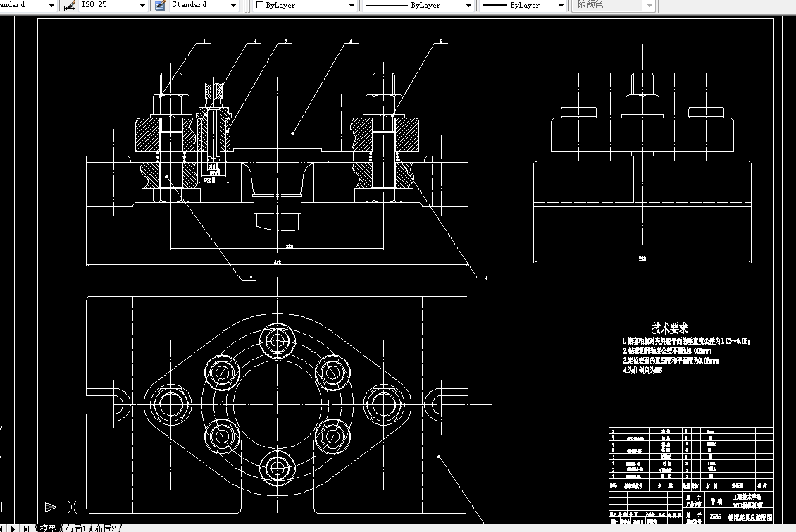Open the Dimension Style manager icon

tap(70, 6)
